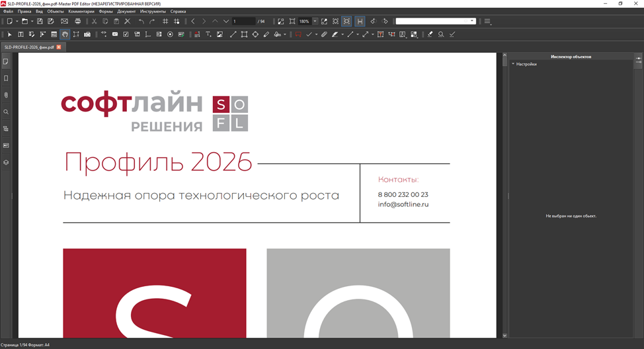Click the Copy icon in toolbar
The height and width of the screenshot is (349, 644).
pyautogui.click(x=105, y=21)
